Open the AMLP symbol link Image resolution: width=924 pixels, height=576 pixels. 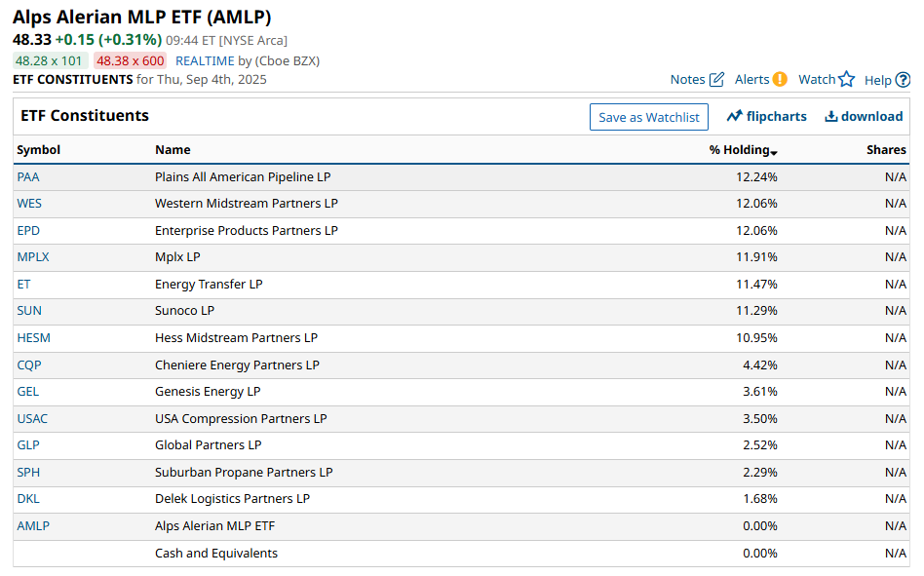coord(33,526)
